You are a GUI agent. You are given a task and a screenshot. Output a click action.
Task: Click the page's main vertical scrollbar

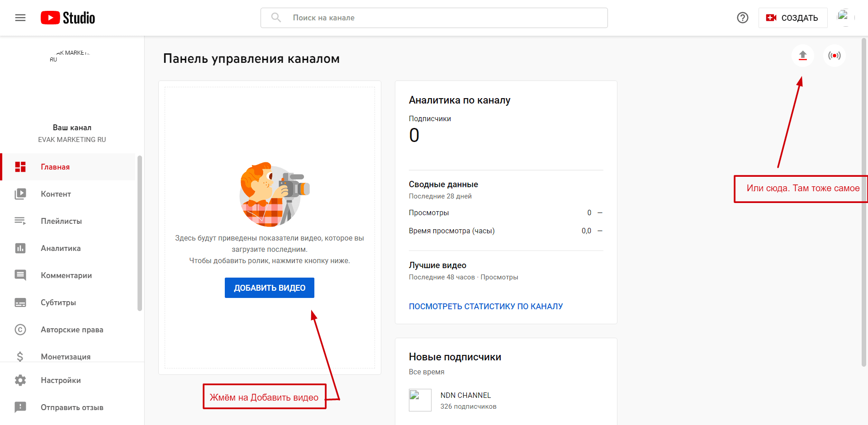coord(864,202)
